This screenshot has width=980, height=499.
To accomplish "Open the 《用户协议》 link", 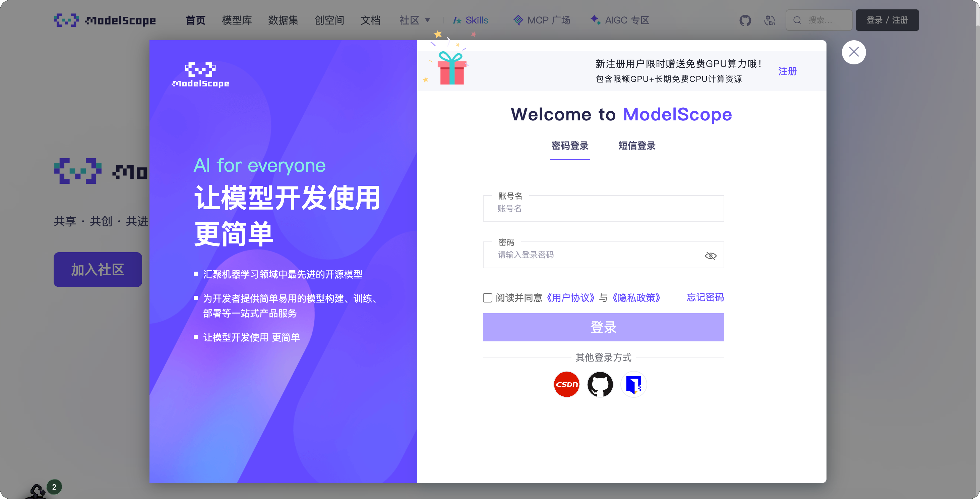I will [x=570, y=298].
